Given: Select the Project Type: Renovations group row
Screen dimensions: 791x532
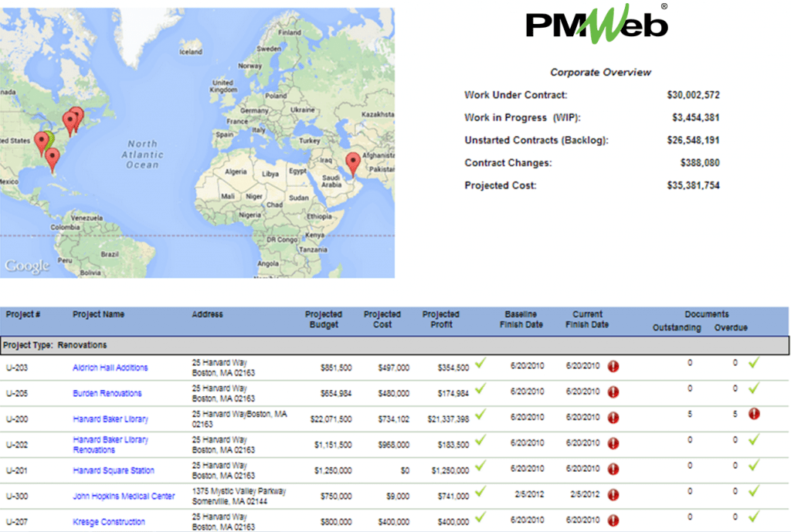Looking at the screenshot, I should (x=395, y=345).
